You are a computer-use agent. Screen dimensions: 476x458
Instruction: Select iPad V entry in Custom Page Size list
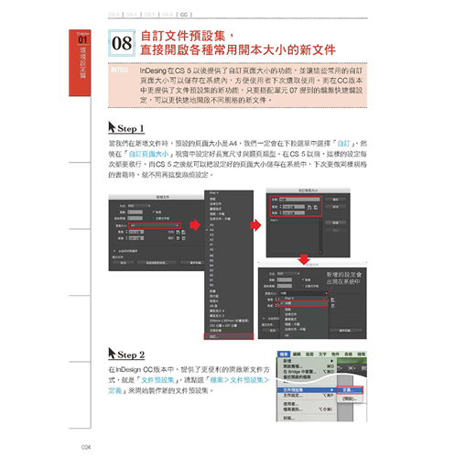[294, 220]
